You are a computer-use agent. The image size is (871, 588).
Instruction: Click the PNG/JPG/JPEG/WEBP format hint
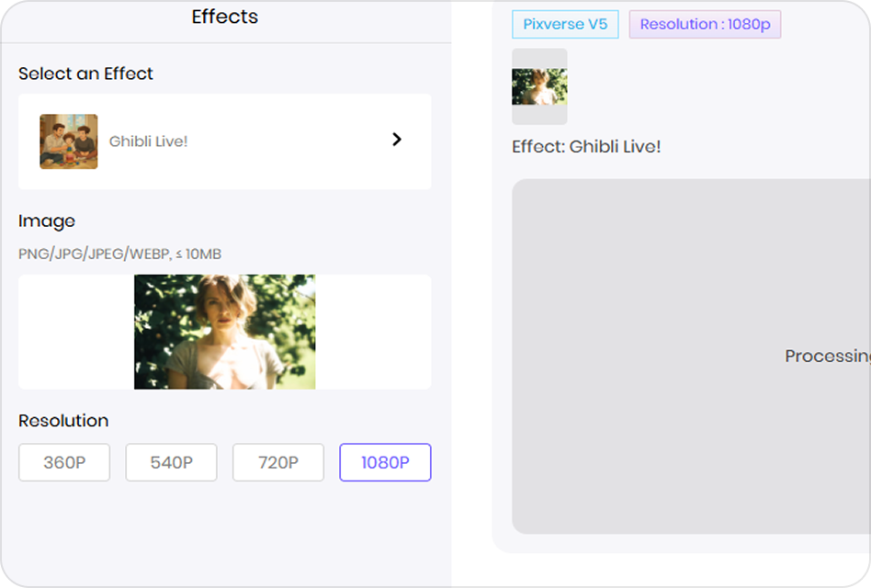pos(119,254)
